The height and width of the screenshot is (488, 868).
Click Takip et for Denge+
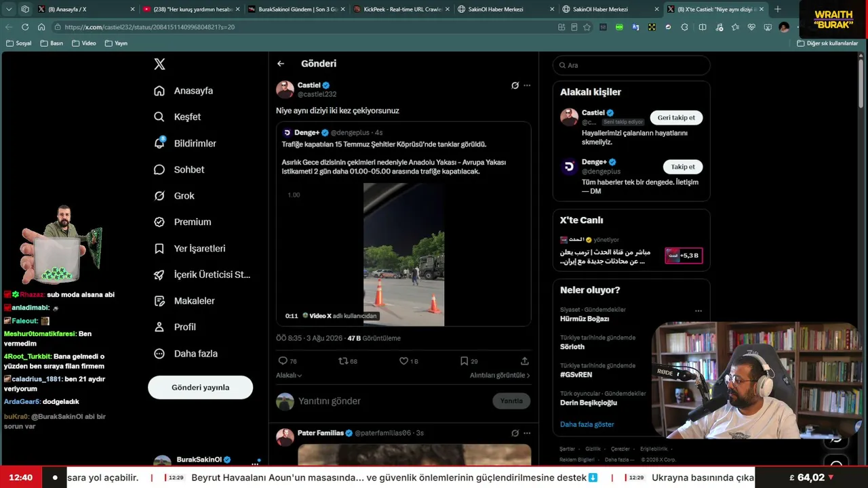coord(683,167)
